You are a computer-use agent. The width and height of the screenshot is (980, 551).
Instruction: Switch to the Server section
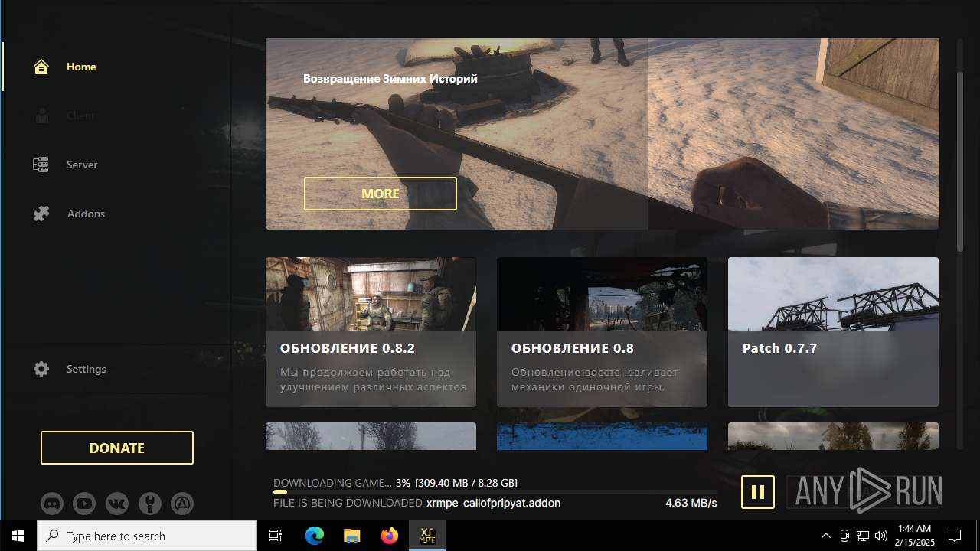tap(82, 165)
